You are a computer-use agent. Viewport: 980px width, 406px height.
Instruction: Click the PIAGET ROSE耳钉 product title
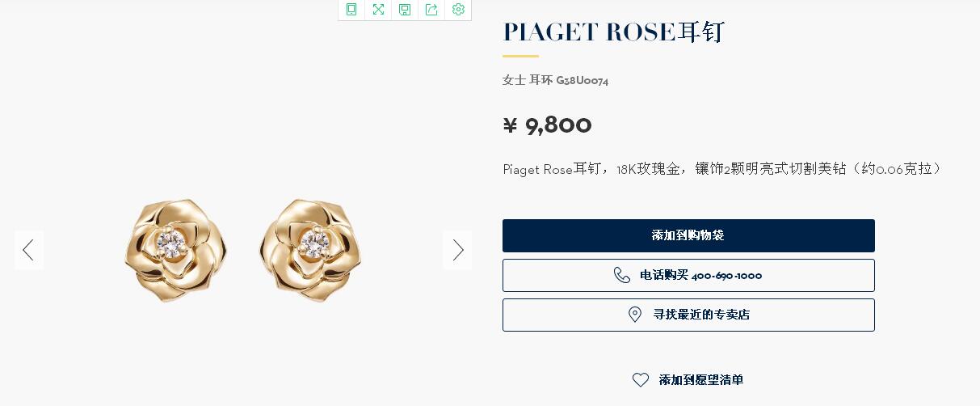click(x=614, y=32)
